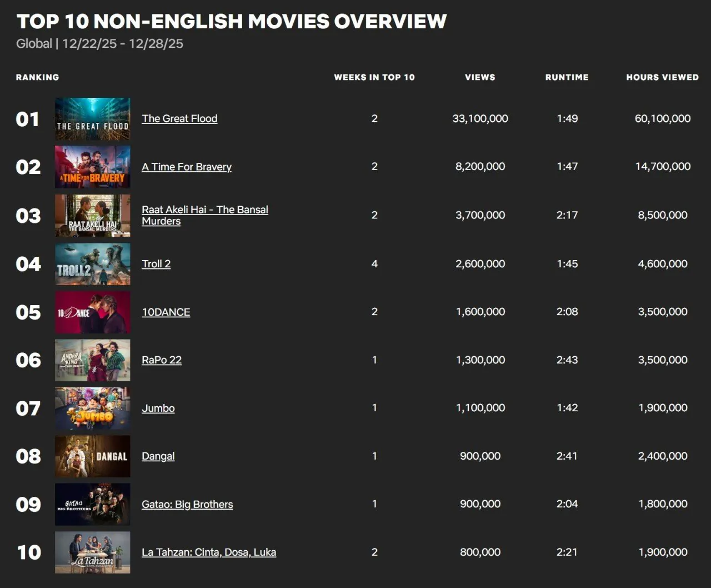
Task: Open the 10DANCE title link
Action: [x=166, y=312]
